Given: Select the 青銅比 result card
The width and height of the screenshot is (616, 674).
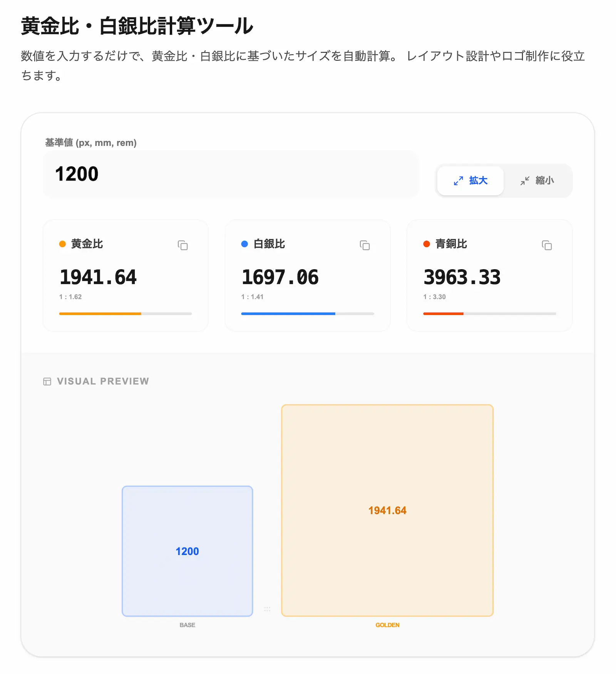Looking at the screenshot, I should (490, 275).
